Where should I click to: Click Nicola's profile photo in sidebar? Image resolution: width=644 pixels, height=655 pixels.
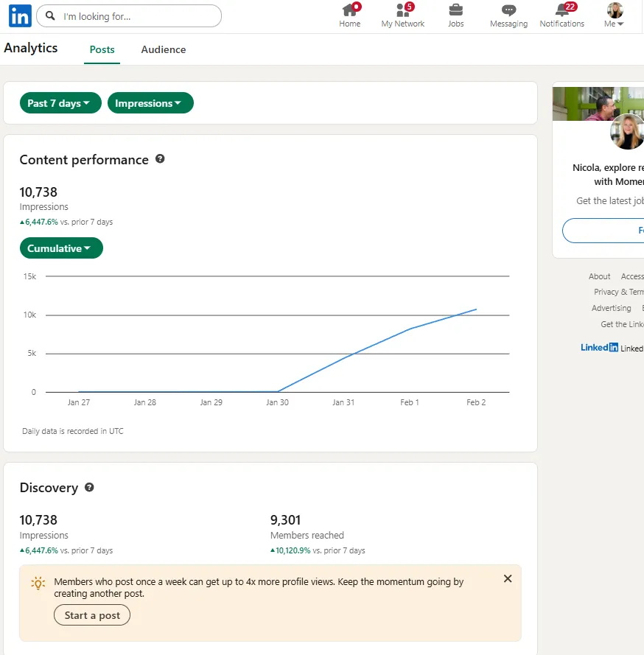[628, 133]
